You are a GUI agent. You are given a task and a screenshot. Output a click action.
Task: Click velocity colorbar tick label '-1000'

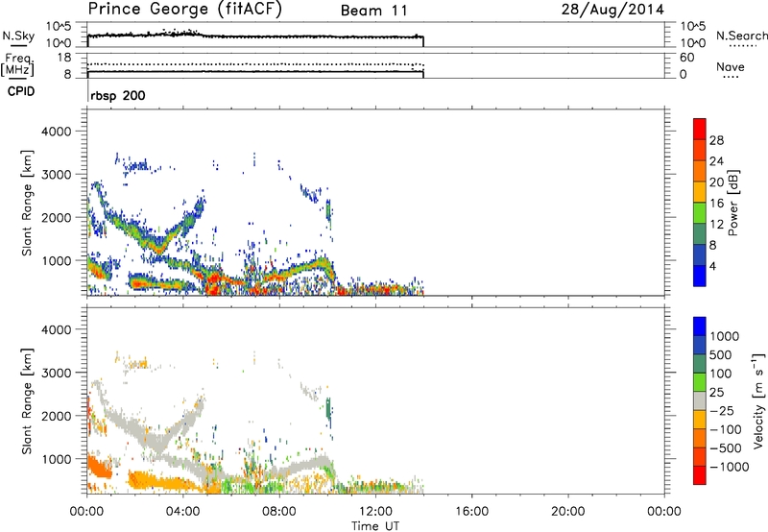coord(729,467)
